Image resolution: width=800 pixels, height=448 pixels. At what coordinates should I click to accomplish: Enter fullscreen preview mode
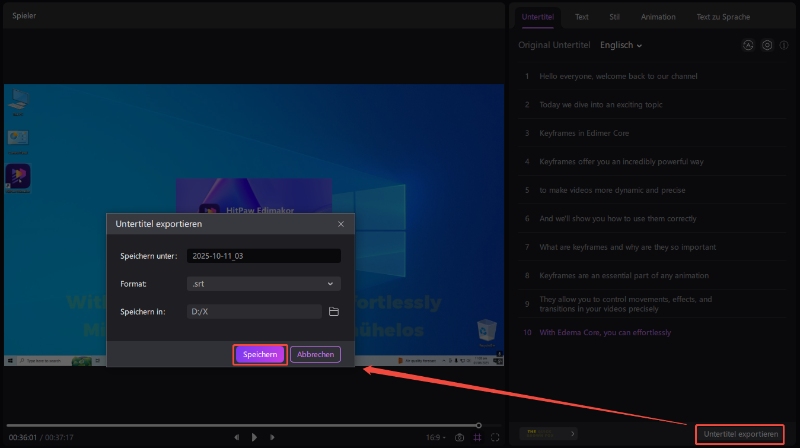pos(495,437)
